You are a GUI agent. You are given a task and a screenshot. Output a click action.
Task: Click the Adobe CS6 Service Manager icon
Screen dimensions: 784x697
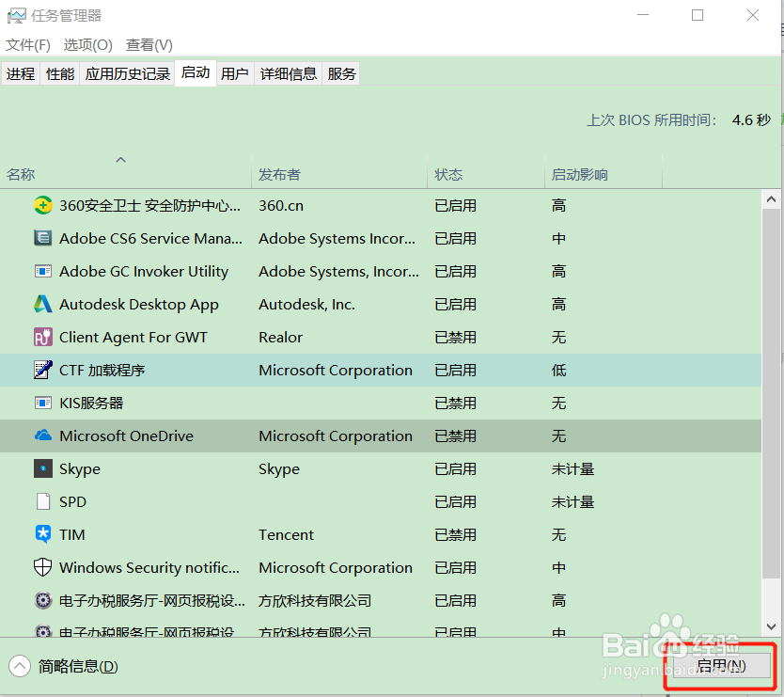(43, 238)
